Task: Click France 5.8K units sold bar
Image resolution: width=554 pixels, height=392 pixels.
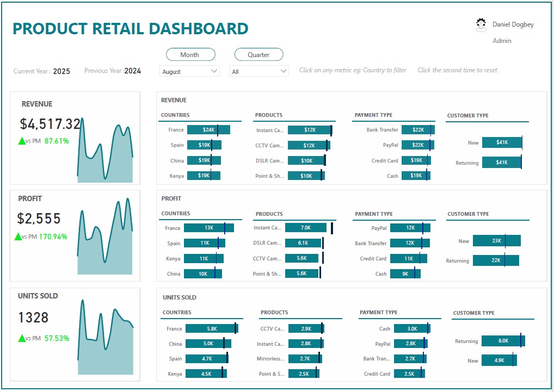Action: [x=212, y=329]
